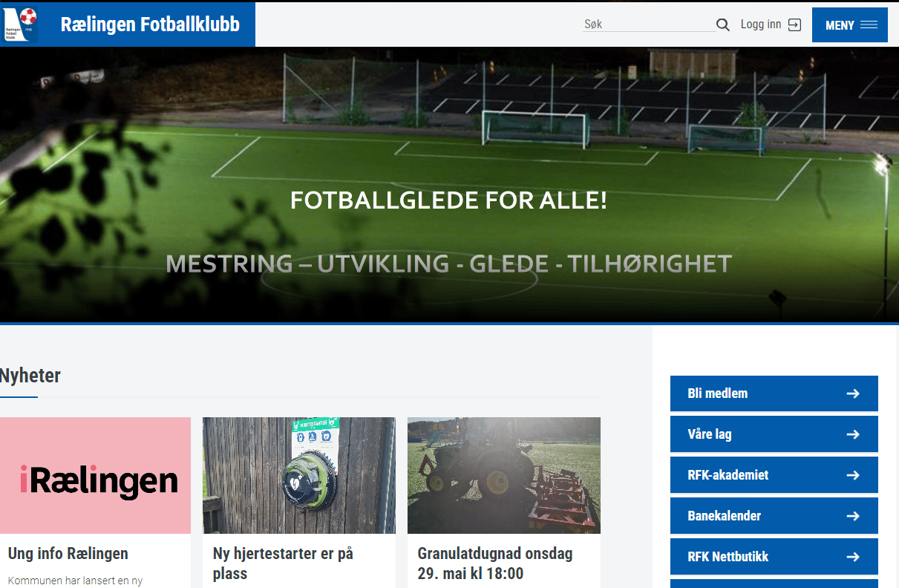This screenshot has height=588, width=899.
Task: Click the arrow on RFK Nettbutikk
Action: (853, 557)
